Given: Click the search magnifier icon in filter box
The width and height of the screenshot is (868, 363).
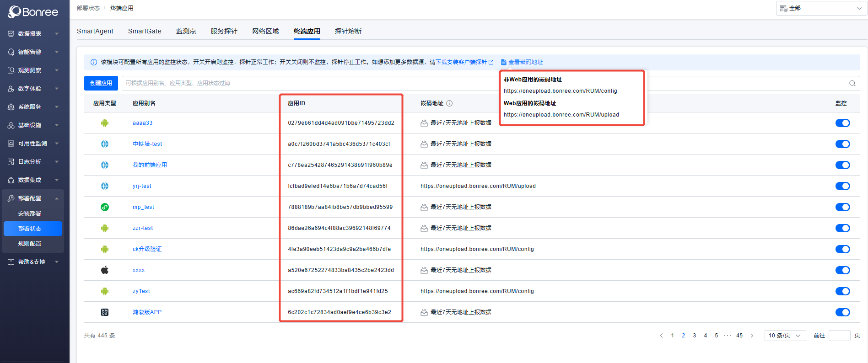Looking at the screenshot, I should tap(852, 83).
